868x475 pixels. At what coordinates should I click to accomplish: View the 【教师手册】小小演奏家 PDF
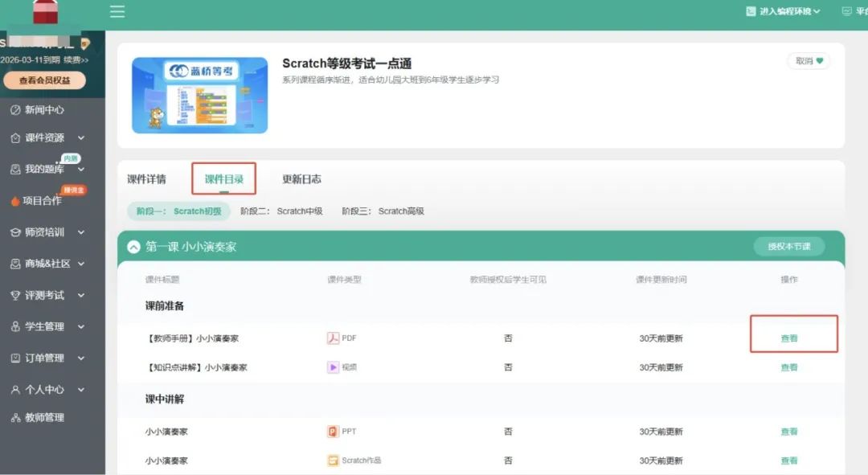point(789,338)
